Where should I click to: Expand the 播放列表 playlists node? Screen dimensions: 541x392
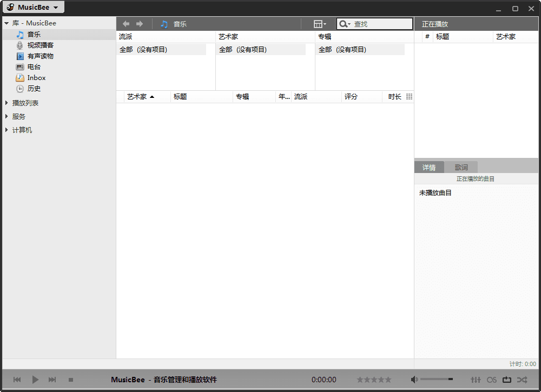click(6, 103)
